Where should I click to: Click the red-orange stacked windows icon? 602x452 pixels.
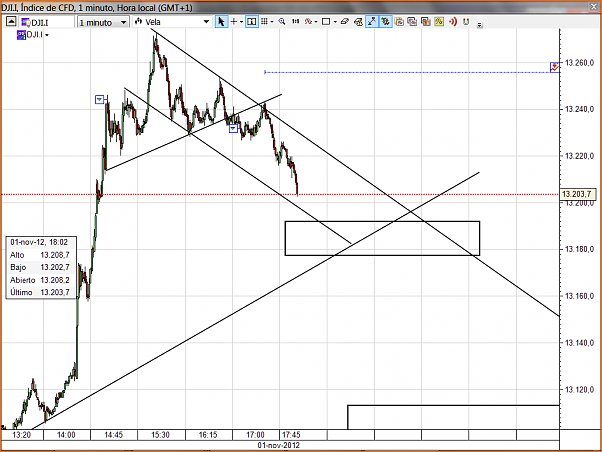pyautogui.click(x=426, y=22)
